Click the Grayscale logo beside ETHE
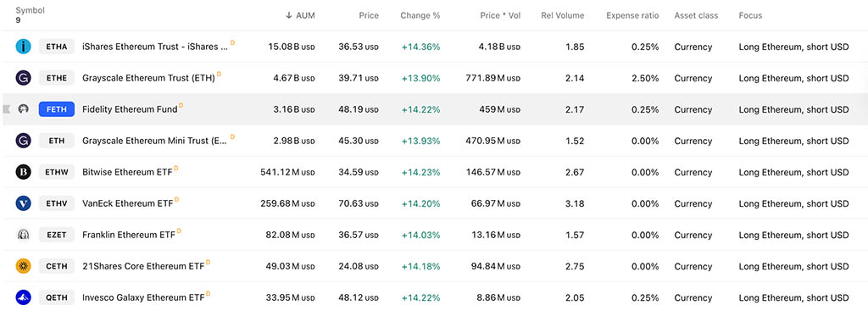The height and width of the screenshot is (322, 868). pos(23,78)
